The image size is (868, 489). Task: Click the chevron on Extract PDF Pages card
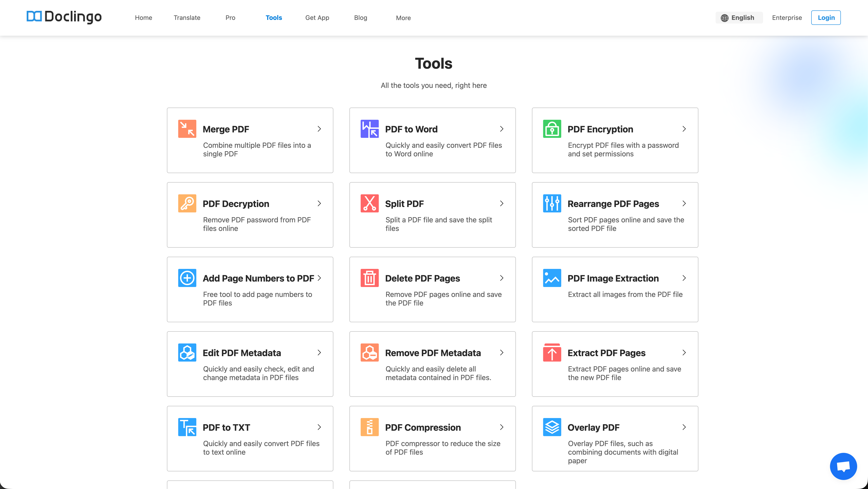coord(684,353)
